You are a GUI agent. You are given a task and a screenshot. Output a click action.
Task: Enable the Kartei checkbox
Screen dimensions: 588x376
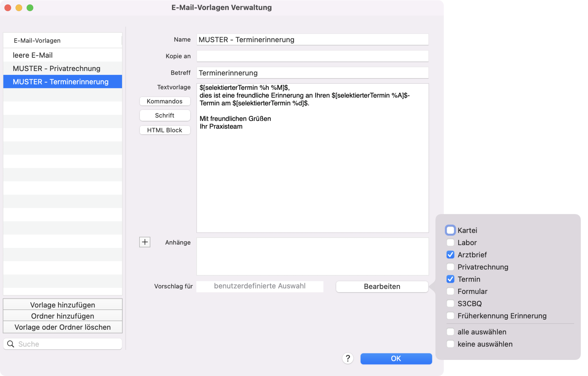pos(450,230)
